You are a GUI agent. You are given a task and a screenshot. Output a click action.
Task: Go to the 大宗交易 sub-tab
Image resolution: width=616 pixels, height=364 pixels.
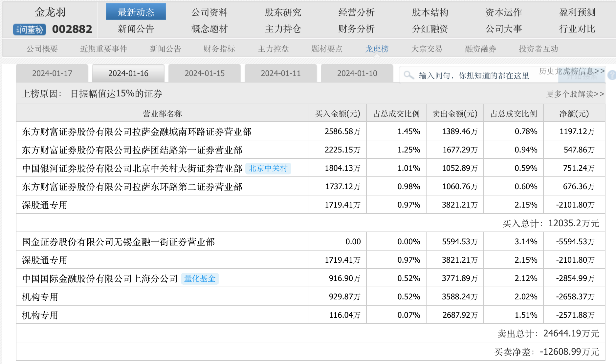pos(427,49)
